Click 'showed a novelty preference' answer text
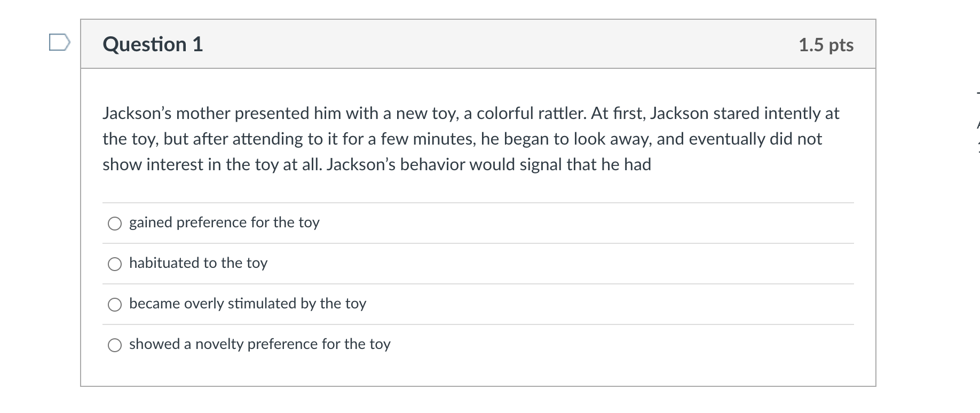Screen dimensions: 980x413 pos(259,344)
